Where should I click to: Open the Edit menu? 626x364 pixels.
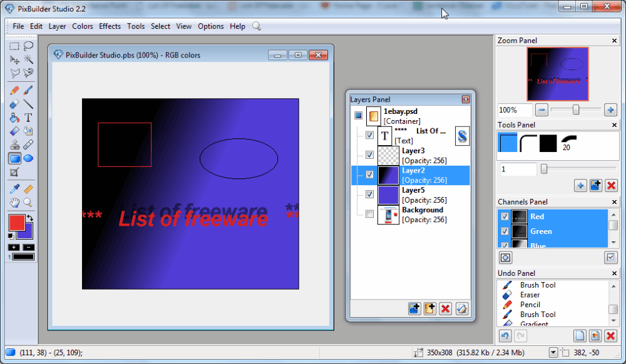[36, 26]
